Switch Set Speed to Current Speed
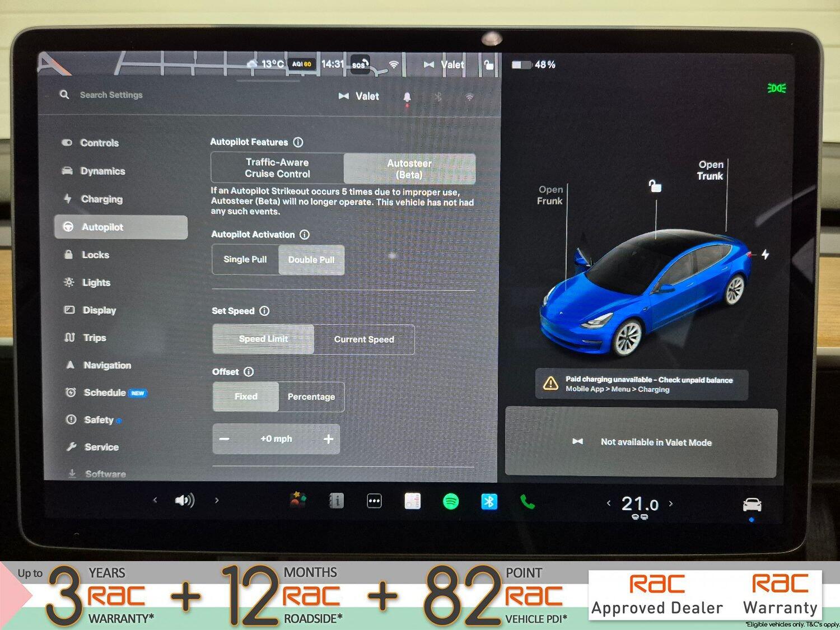 (364, 339)
